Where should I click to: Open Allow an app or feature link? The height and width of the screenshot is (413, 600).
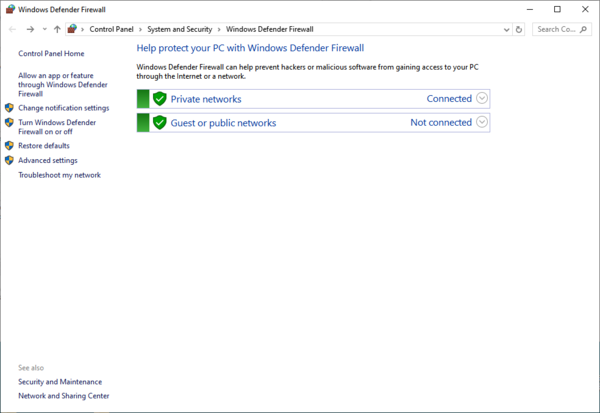click(63, 85)
